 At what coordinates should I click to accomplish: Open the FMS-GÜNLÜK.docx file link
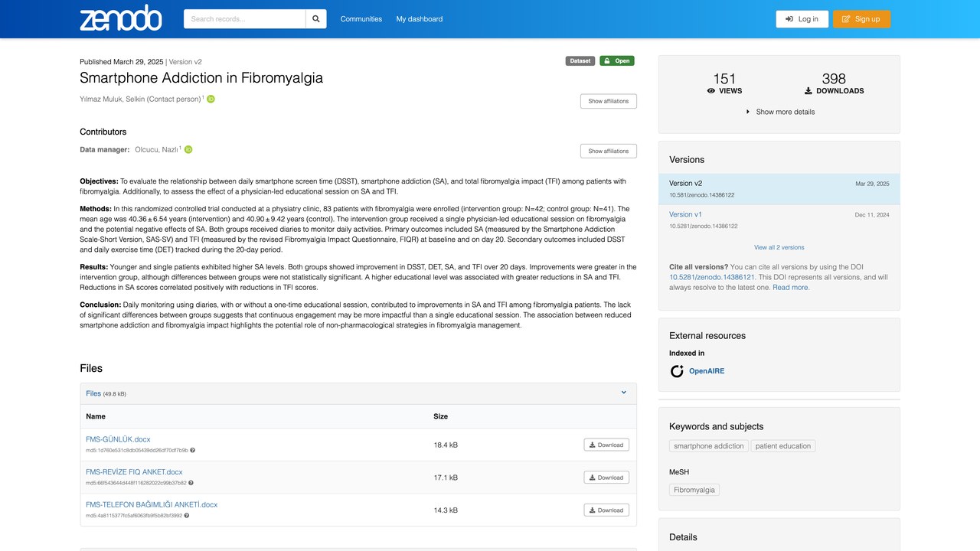(118, 439)
